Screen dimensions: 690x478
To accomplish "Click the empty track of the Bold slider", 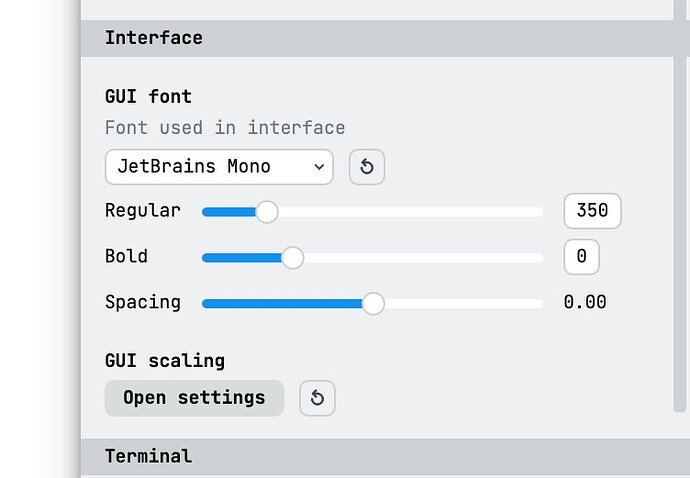I will click(423, 258).
